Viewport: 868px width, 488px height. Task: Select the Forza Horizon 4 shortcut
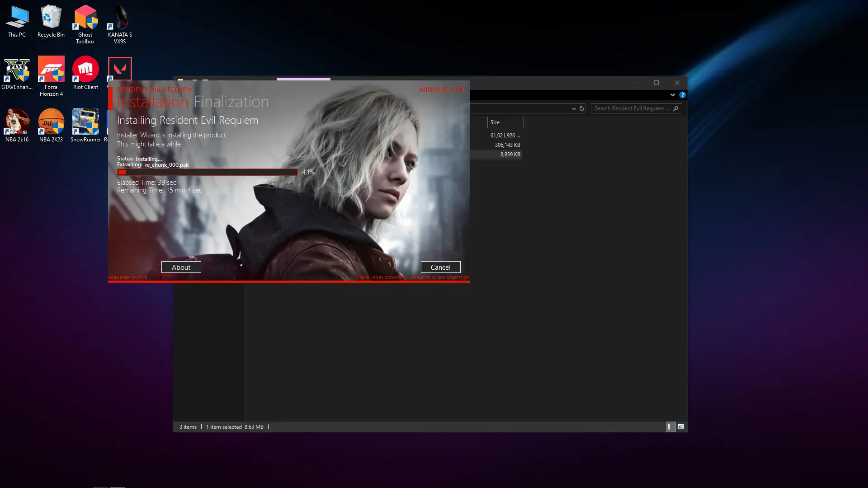(x=51, y=77)
